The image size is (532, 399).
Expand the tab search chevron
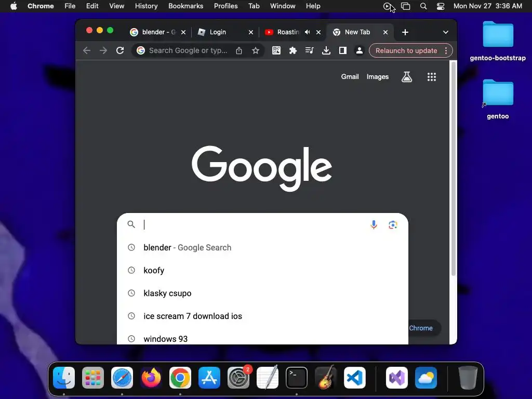[446, 32]
